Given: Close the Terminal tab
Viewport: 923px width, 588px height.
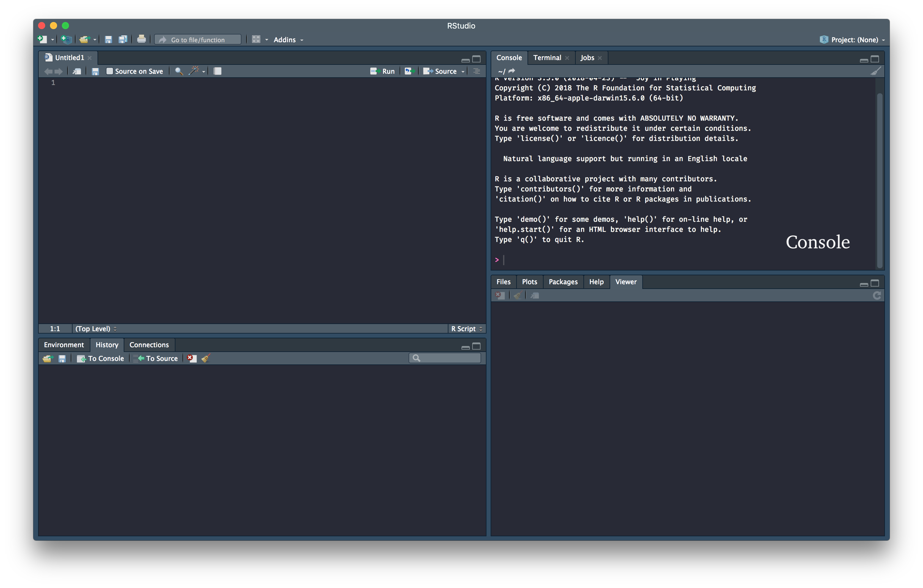Looking at the screenshot, I should (567, 58).
